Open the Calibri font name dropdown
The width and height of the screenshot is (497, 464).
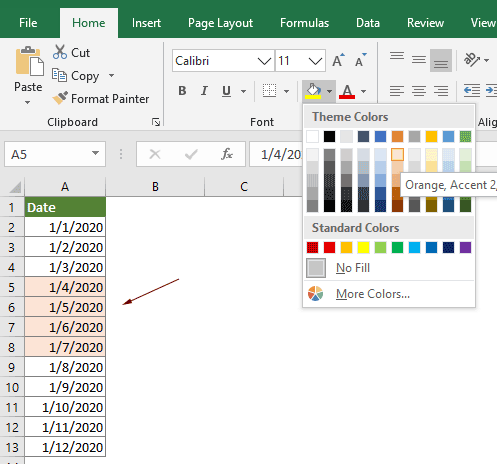coord(265,61)
